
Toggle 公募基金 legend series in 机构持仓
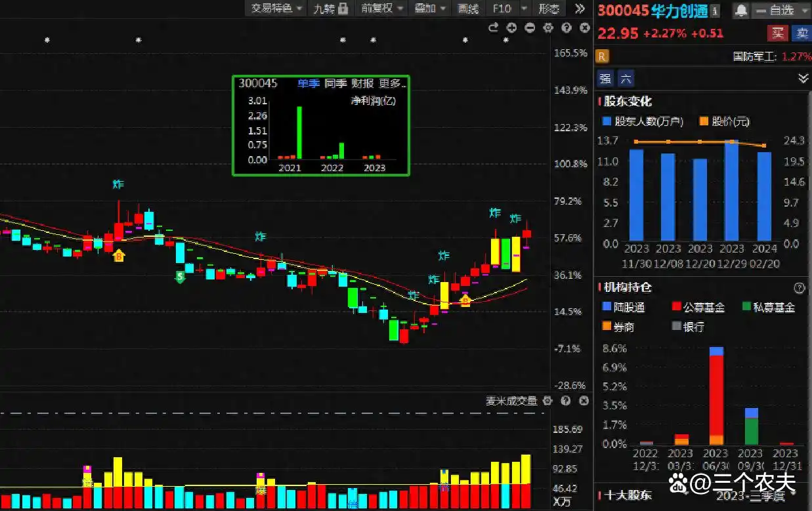pos(697,307)
